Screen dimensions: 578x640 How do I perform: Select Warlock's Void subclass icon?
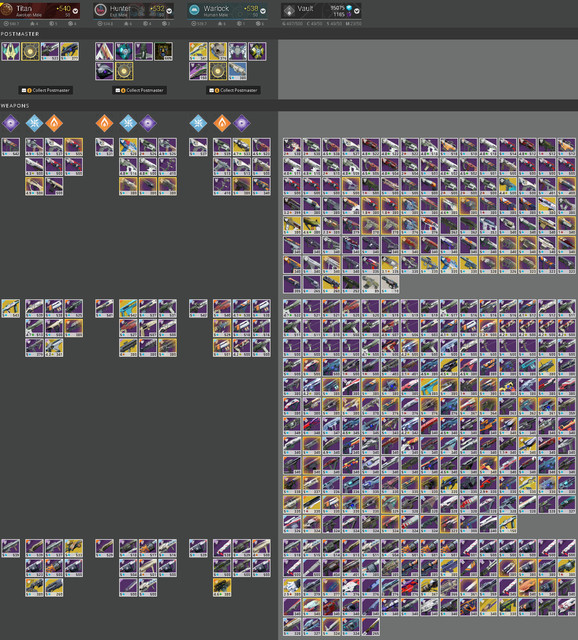pyautogui.click(x=242, y=123)
